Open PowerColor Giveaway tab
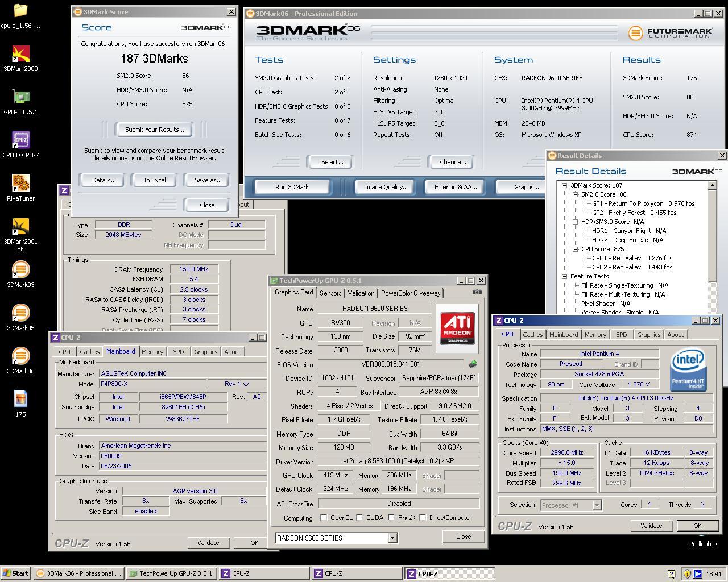 click(x=411, y=293)
